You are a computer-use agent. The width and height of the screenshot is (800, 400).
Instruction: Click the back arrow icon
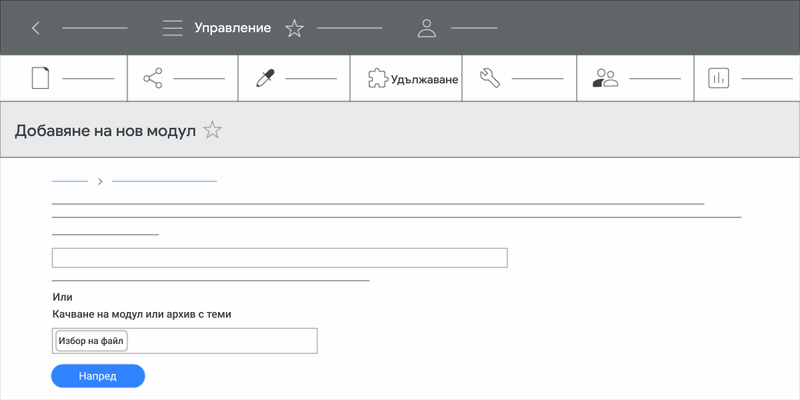pos(35,28)
